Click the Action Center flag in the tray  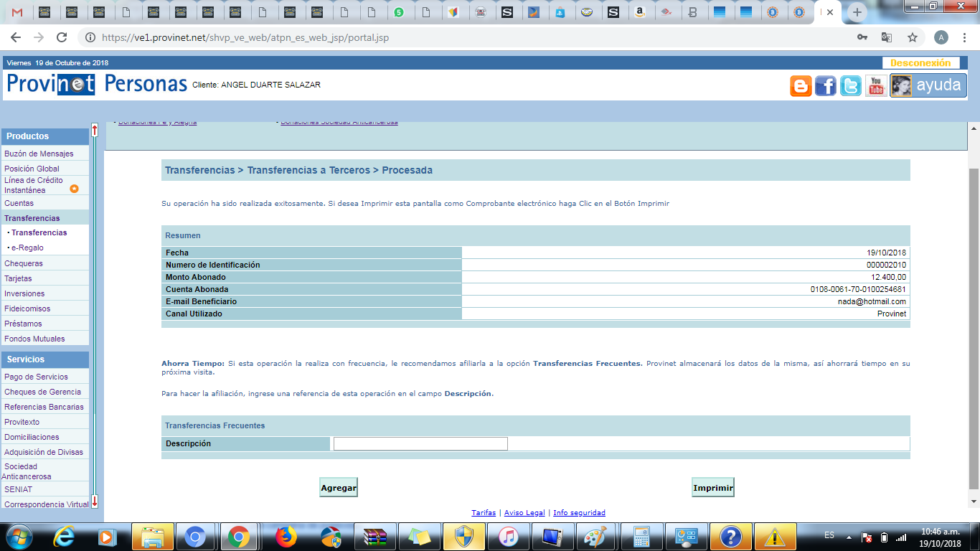point(867,537)
